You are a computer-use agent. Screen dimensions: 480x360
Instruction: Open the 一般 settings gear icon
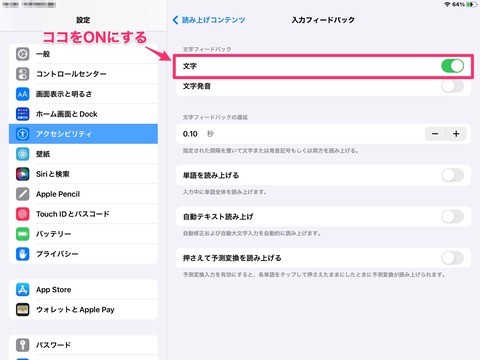pyautogui.click(x=23, y=54)
